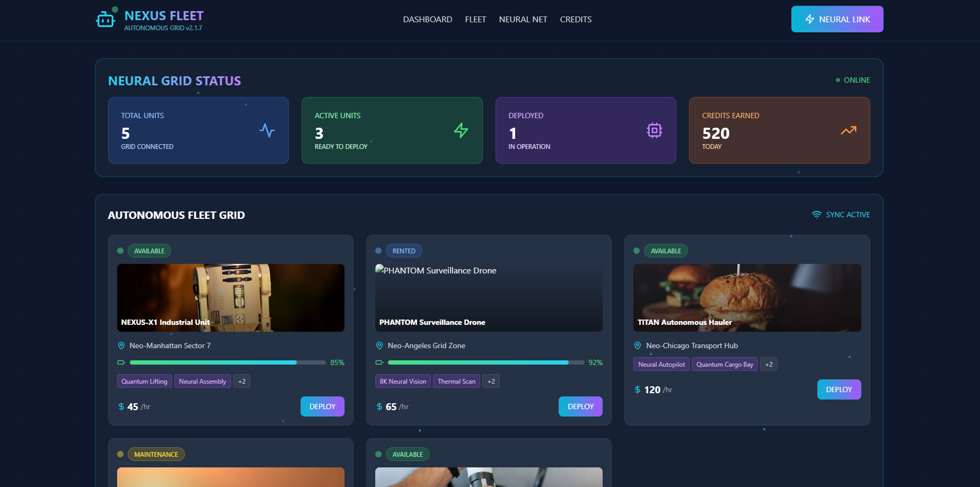
Task: Open the Deployed stat card
Action: (x=586, y=130)
